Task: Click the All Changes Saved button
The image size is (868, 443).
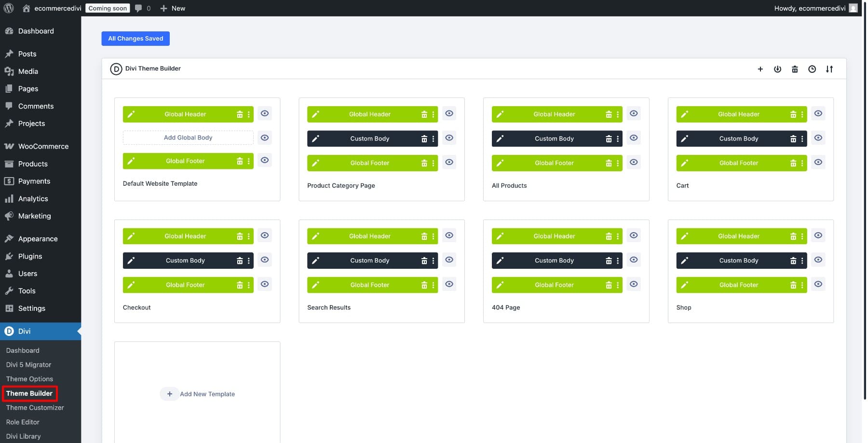Action: click(136, 38)
